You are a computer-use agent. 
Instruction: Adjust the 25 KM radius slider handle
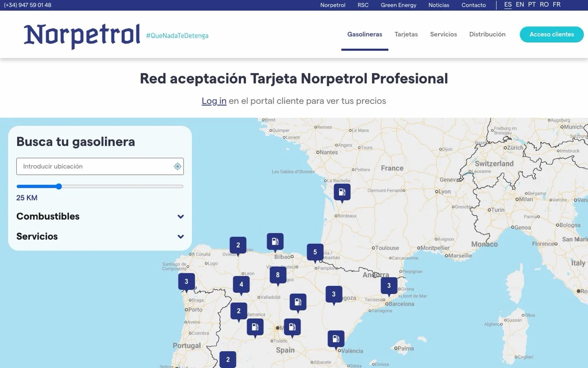point(59,186)
